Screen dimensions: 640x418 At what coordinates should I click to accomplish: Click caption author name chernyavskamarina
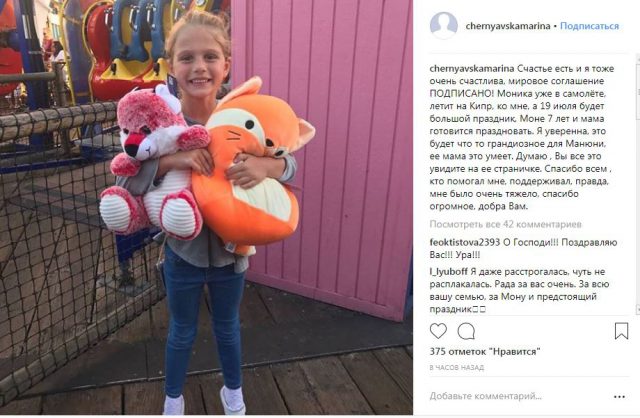tap(471, 68)
